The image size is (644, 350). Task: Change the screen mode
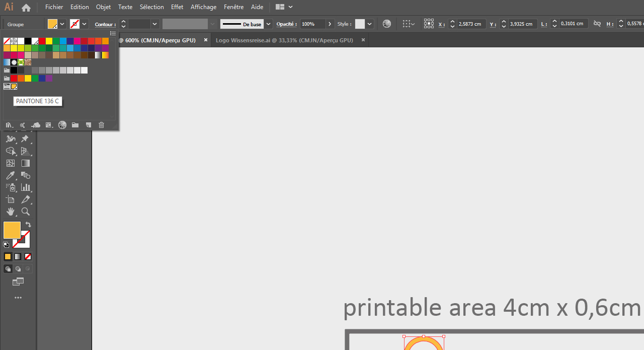pyautogui.click(x=18, y=282)
